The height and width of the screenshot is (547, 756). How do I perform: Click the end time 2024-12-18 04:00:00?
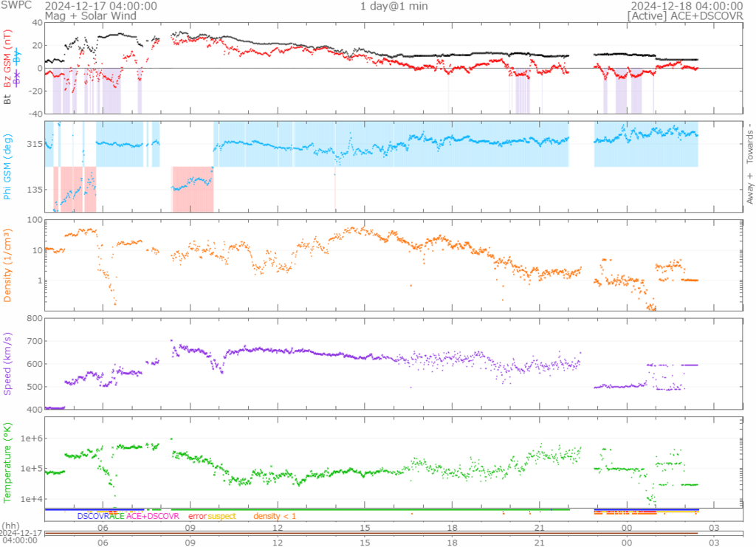[687, 6]
